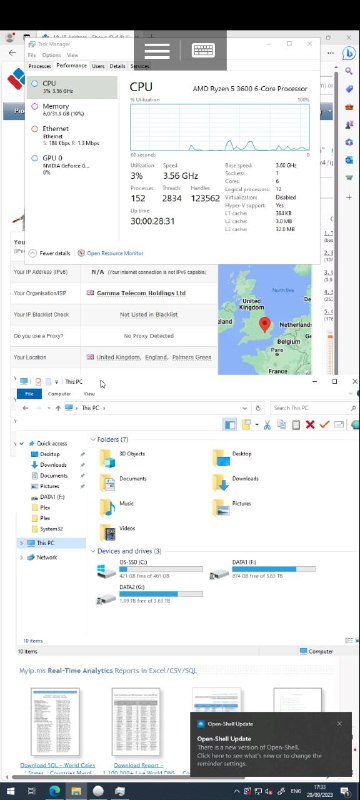Open the DATA2 (G:) drive
This screenshot has height=800, width=360.
(149, 594)
